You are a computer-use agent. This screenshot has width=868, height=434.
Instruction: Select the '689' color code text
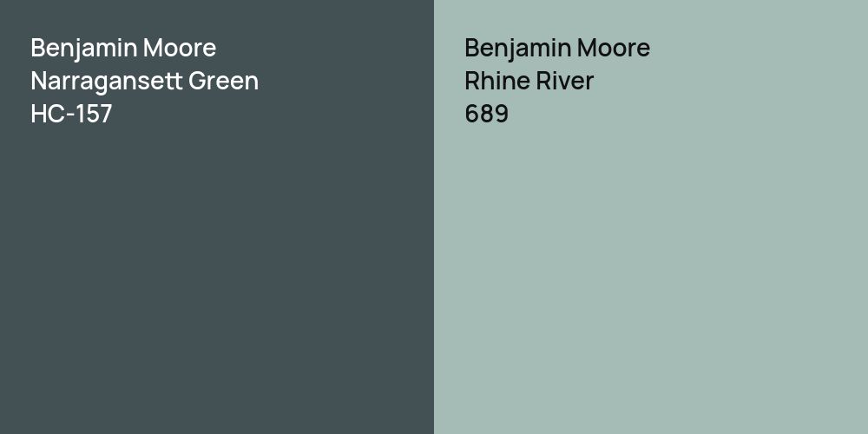click(486, 115)
